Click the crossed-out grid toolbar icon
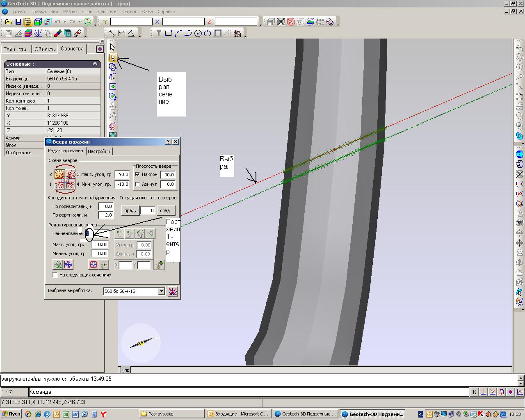Image resolution: width=525 pixels, height=420 pixels. coord(281,22)
